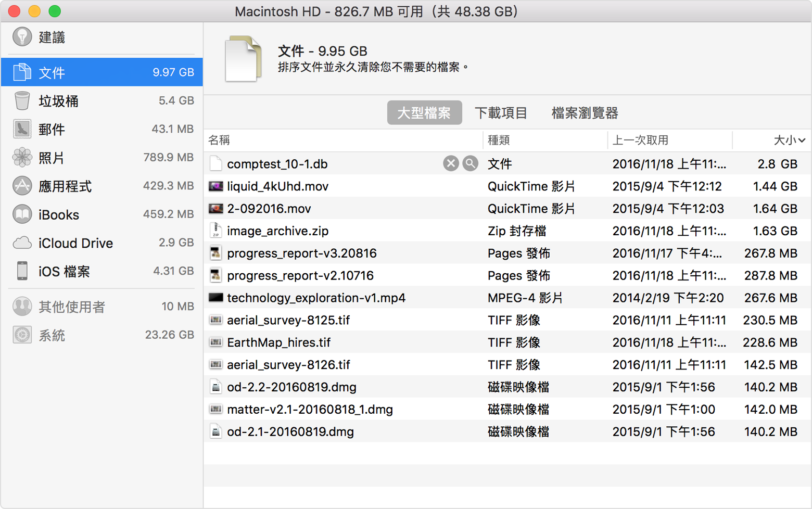Click the magnifier icon to reveal comptest_10-1.db
Image resolution: width=812 pixels, height=509 pixels.
coord(470,163)
